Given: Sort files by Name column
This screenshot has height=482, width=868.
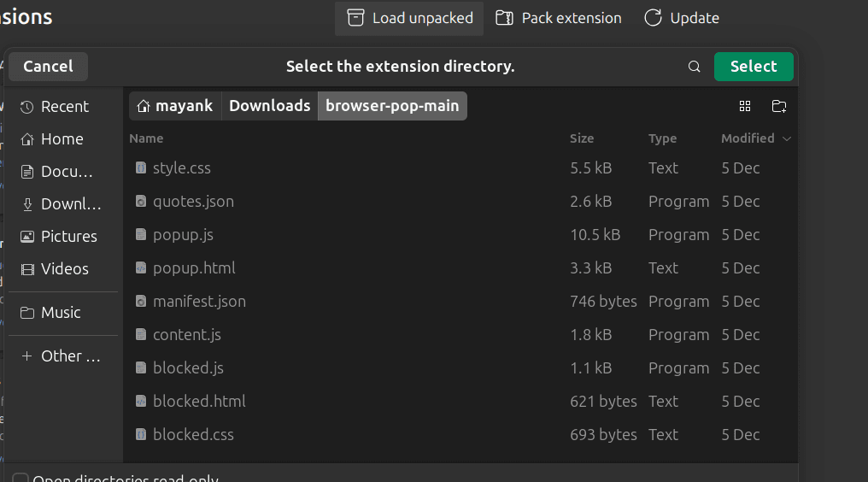Looking at the screenshot, I should [146, 138].
